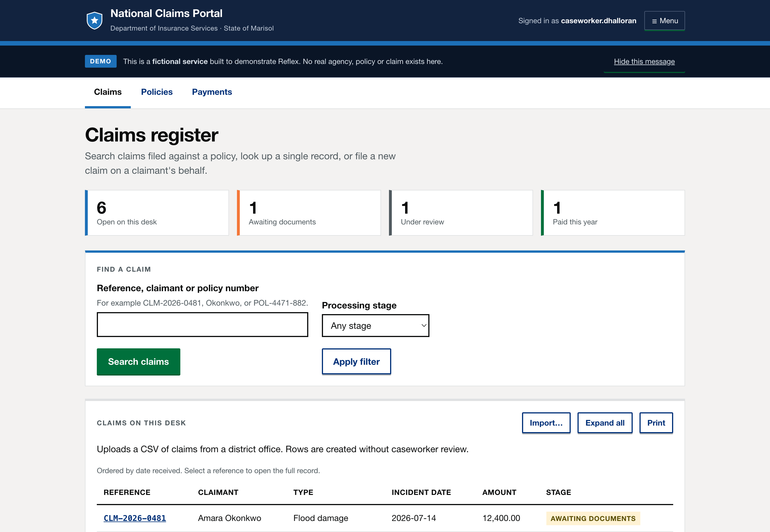
Task: Click the National Claims Portal title
Action: click(166, 13)
